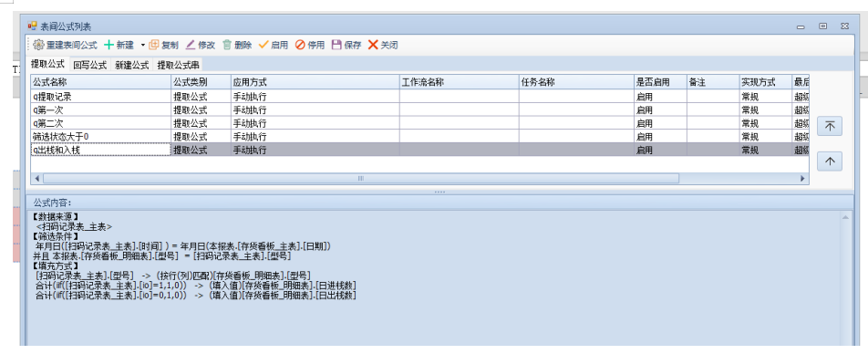The height and width of the screenshot is (354, 868).
Task: Click 常规 cell in the q第一次 row
Action: (x=766, y=109)
